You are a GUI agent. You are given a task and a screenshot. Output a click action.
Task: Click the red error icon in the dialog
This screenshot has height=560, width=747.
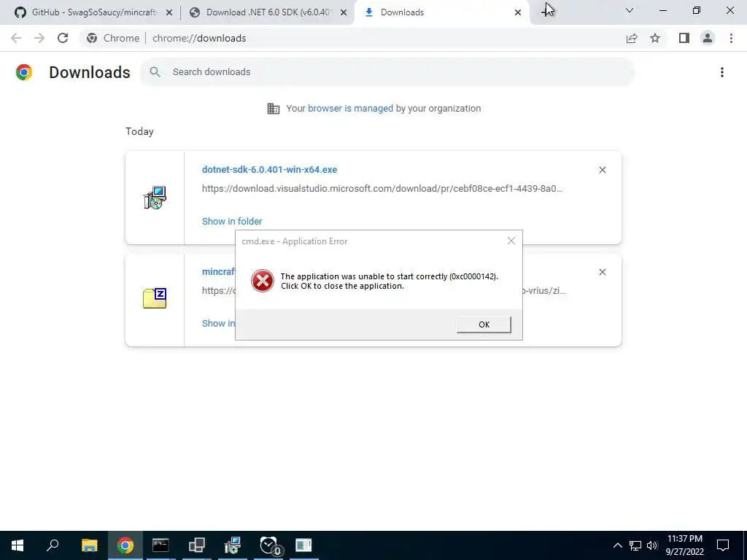[263, 281]
